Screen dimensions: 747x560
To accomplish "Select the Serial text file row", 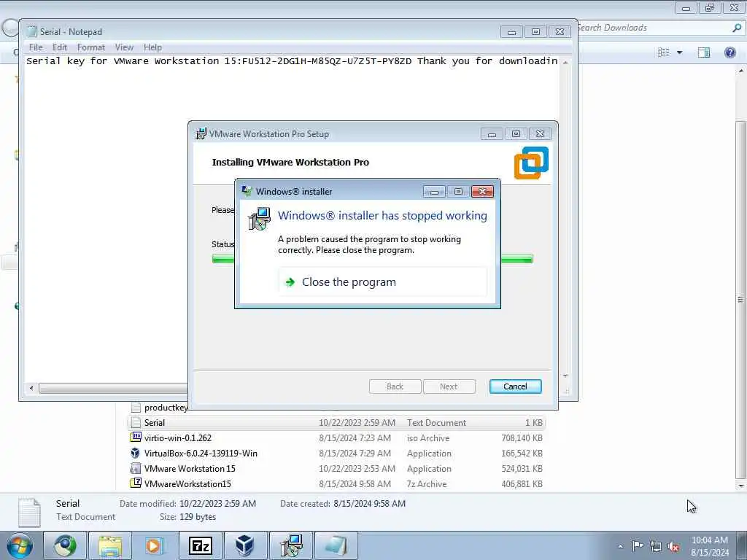I will [x=336, y=422].
